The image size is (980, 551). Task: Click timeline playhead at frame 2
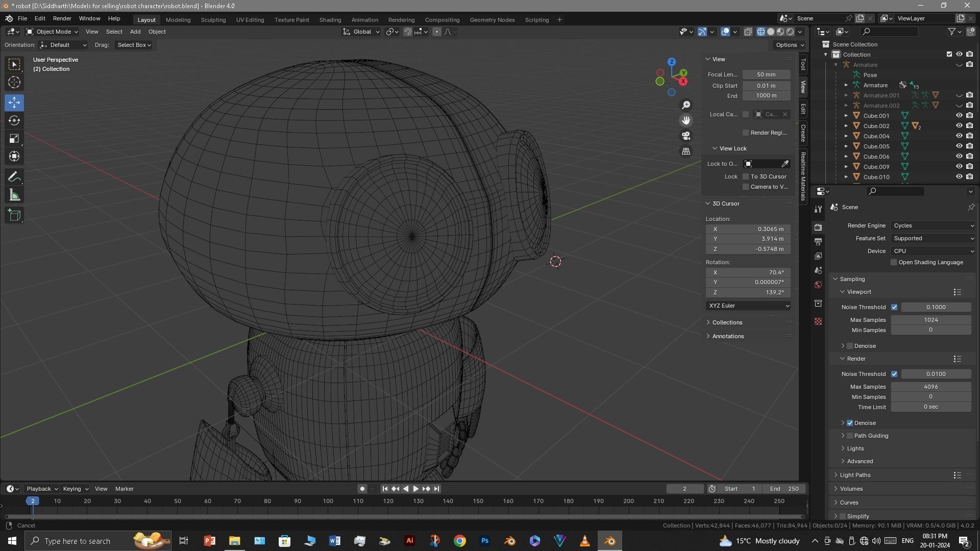tap(33, 501)
